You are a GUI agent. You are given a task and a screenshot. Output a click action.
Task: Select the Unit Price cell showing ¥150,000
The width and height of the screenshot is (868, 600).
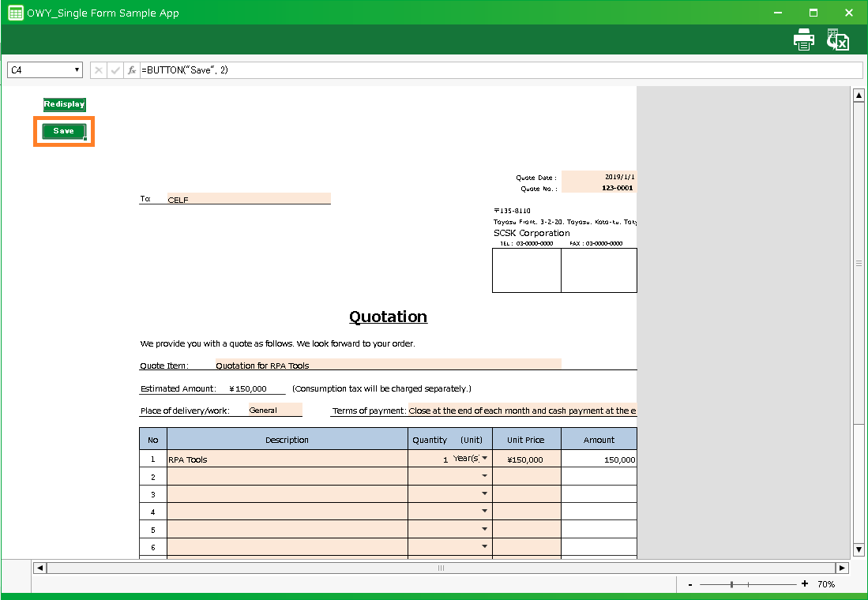point(526,459)
